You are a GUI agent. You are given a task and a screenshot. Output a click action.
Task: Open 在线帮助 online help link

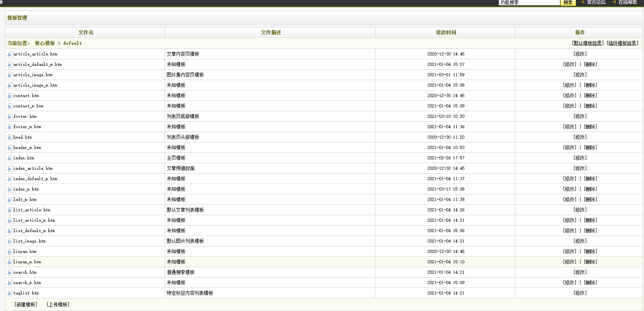point(627,2)
